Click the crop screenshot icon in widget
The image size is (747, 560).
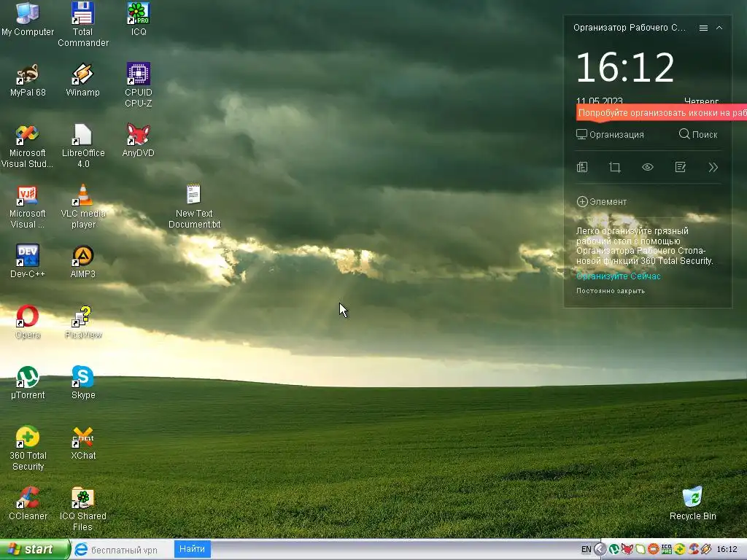pos(614,167)
